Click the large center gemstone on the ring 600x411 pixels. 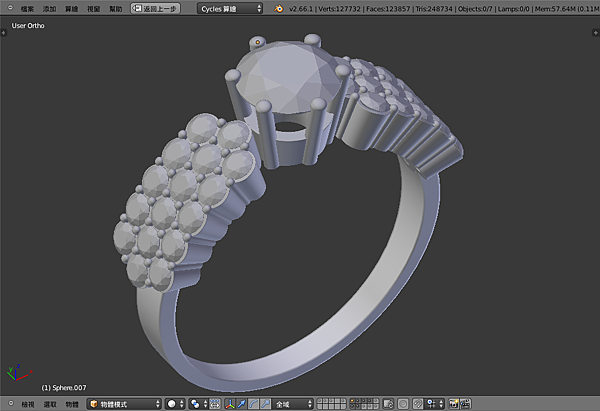click(x=288, y=78)
